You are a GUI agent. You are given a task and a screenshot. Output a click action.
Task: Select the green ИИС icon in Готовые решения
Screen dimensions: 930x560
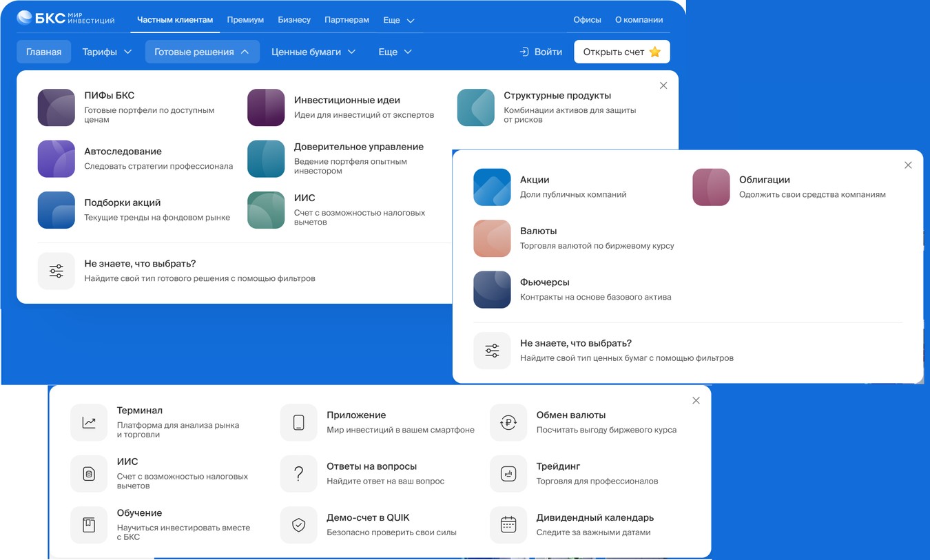(266, 210)
